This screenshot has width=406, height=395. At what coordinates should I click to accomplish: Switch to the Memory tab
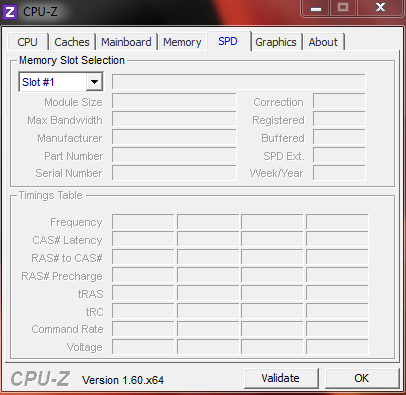tap(182, 42)
